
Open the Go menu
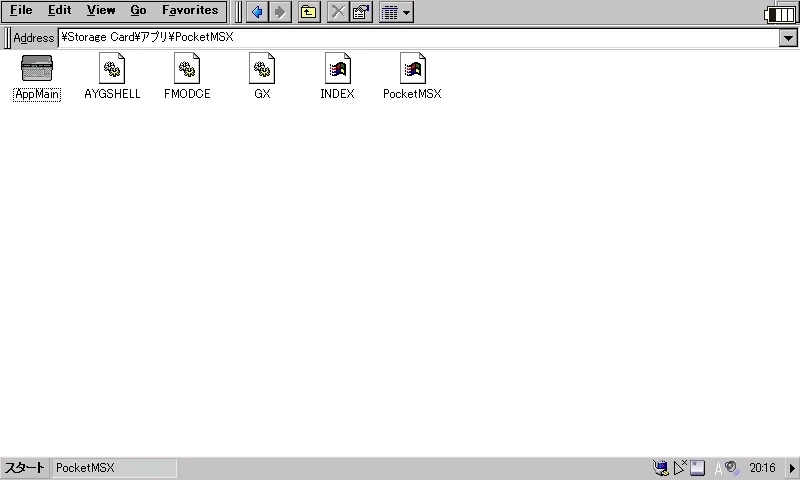click(x=138, y=10)
